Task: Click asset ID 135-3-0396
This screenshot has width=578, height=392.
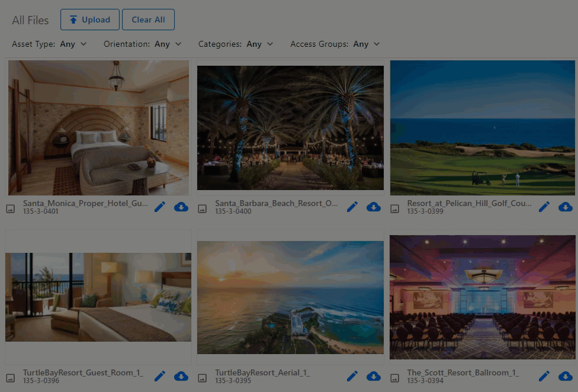Action: (x=41, y=381)
